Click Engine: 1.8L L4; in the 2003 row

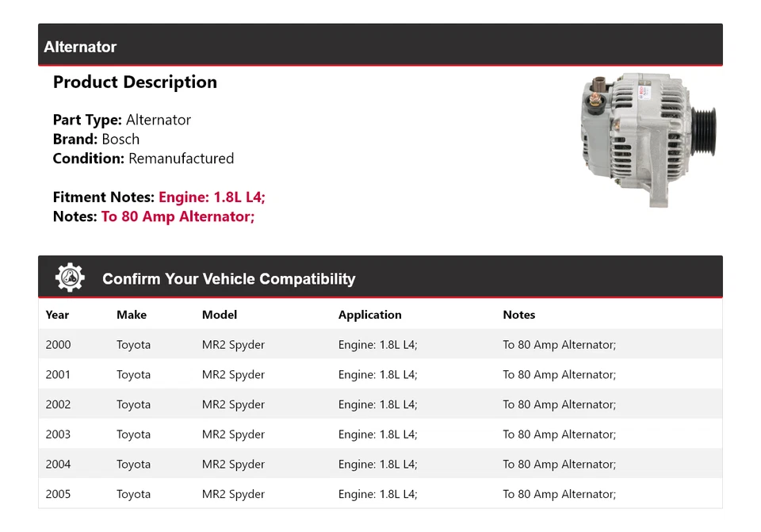[377, 435]
